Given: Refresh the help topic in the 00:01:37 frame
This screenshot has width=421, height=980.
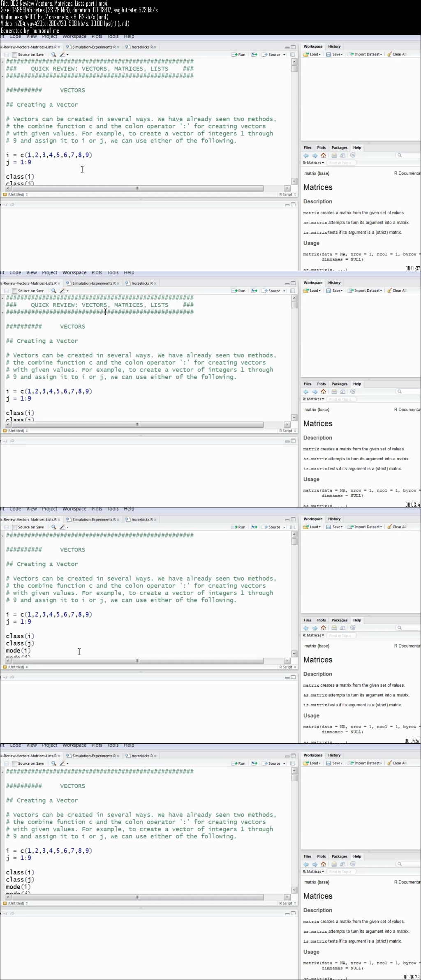Looking at the screenshot, I should pyautogui.click(x=353, y=155).
